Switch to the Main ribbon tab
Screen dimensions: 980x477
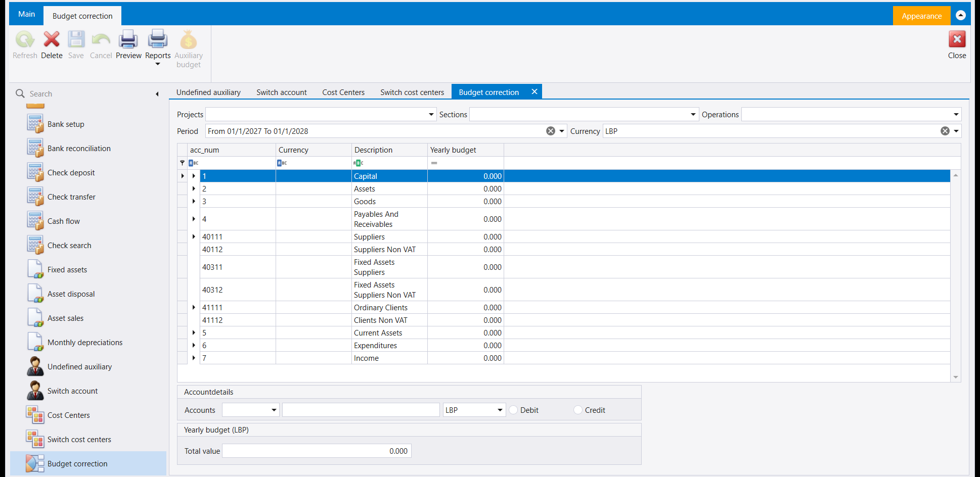(x=26, y=14)
